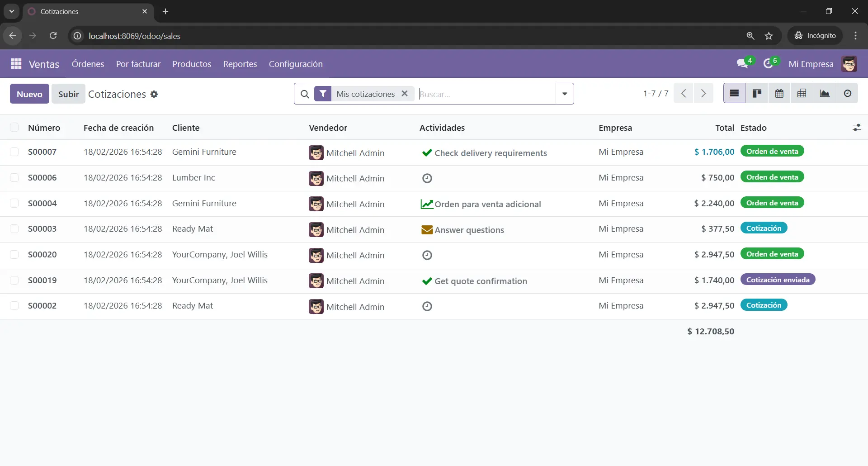Open the messages conversation icon
The image size is (868, 466).
pyautogui.click(x=742, y=64)
